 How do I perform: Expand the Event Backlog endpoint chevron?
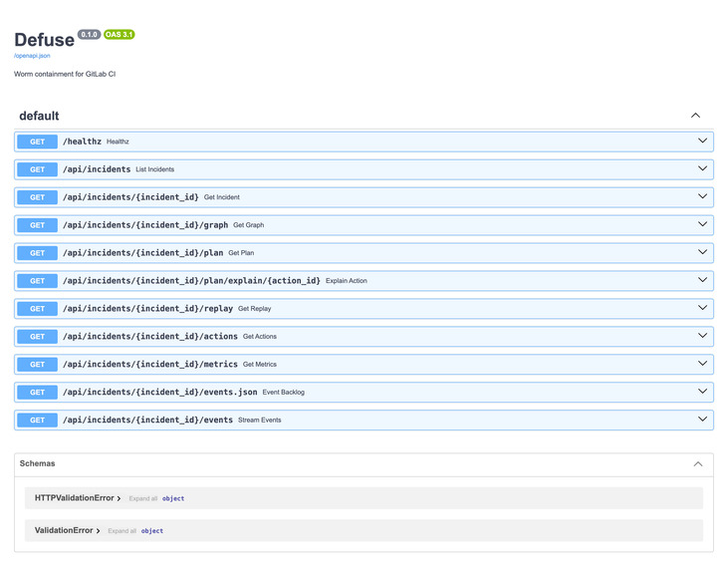(x=702, y=392)
